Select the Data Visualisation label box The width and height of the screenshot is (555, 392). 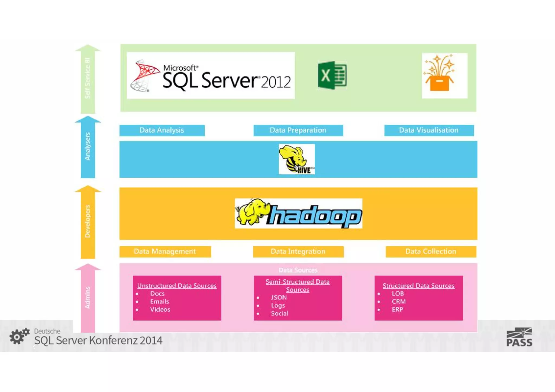pos(429,130)
